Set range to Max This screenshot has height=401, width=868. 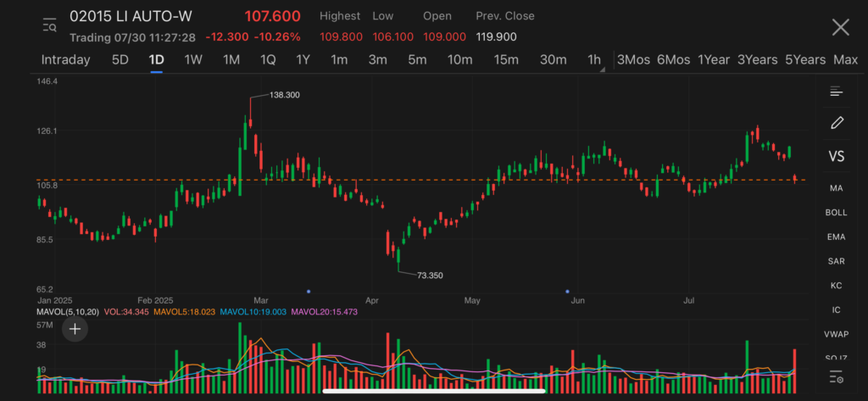point(845,60)
